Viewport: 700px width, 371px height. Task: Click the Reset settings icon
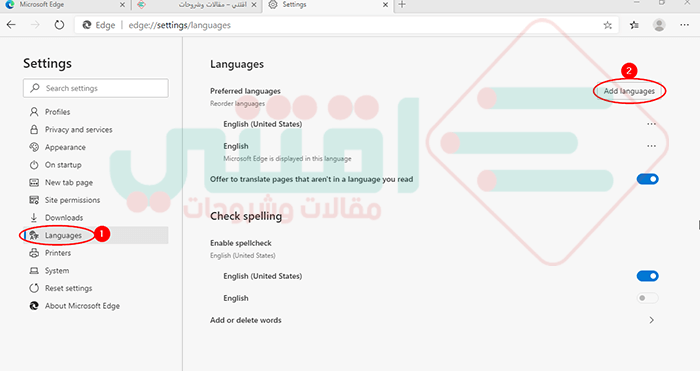34,288
